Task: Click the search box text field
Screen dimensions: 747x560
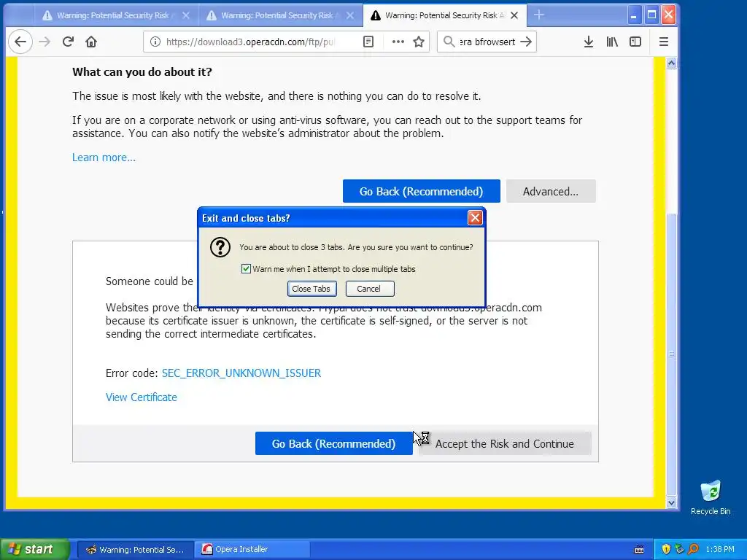Action: (487, 42)
